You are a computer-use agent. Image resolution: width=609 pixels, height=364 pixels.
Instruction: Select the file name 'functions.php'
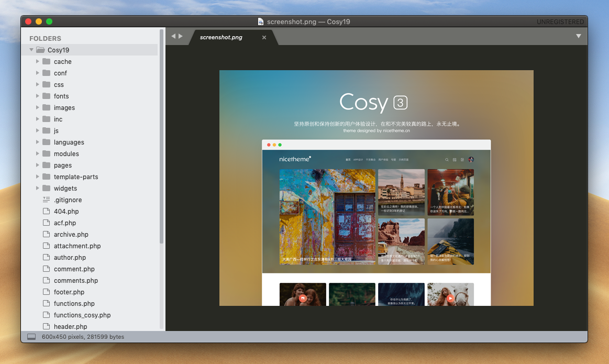pyautogui.click(x=74, y=303)
